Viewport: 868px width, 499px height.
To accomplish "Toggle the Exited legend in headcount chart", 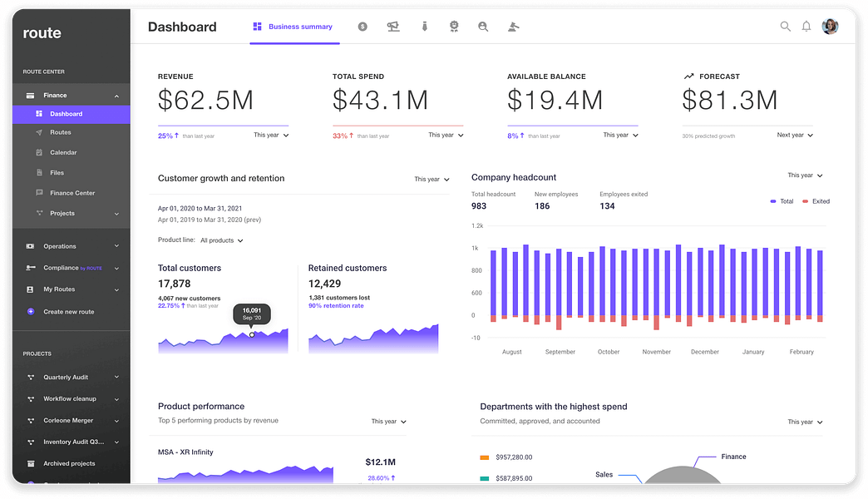I will (816, 201).
